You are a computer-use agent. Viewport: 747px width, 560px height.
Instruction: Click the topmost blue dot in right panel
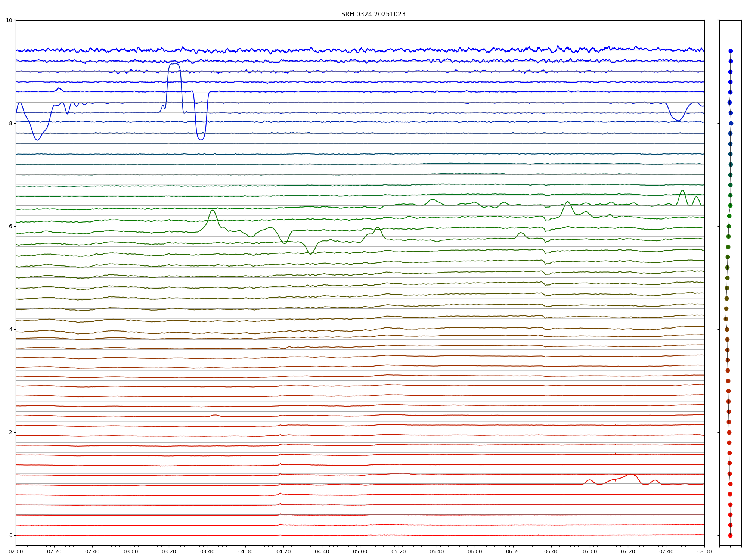pos(731,51)
